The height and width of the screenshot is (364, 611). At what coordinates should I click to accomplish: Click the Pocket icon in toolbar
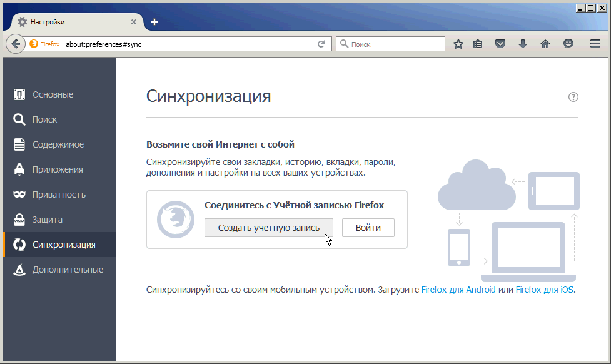pyautogui.click(x=500, y=44)
